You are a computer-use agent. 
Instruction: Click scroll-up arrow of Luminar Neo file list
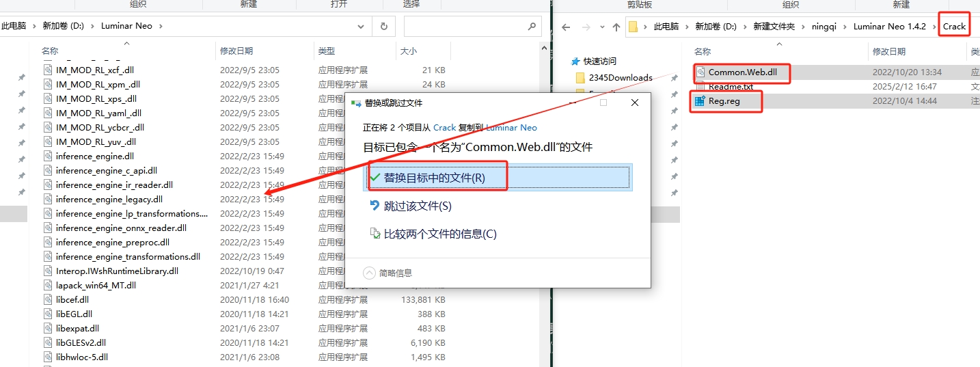point(546,48)
